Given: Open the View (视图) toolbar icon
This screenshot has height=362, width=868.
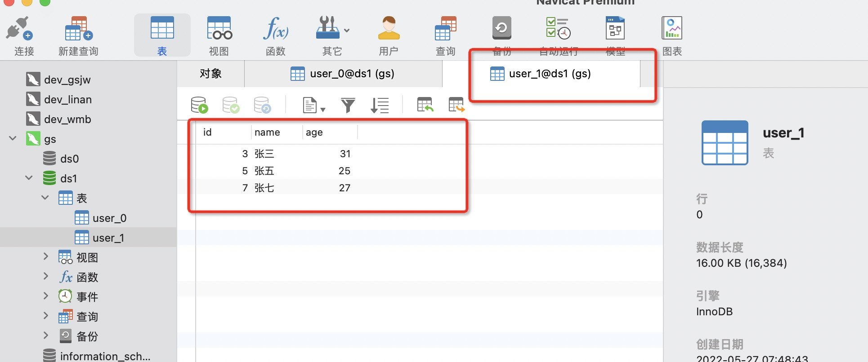Looking at the screenshot, I should click(219, 28).
